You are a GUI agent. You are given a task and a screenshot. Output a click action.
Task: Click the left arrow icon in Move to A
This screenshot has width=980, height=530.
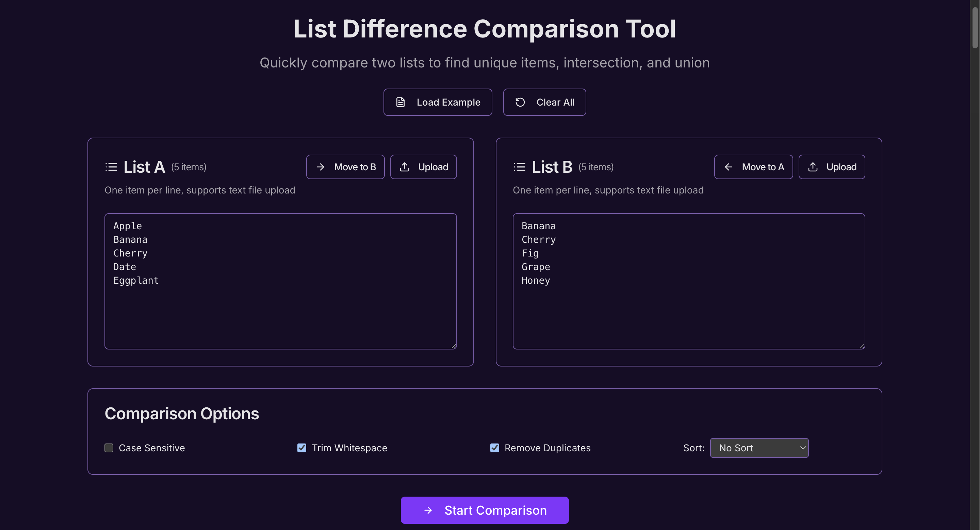click(728, 167)
